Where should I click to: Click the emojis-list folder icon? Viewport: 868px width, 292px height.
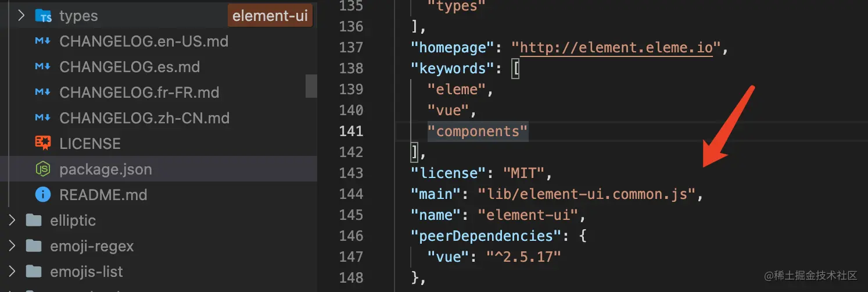tap(34, 272)
